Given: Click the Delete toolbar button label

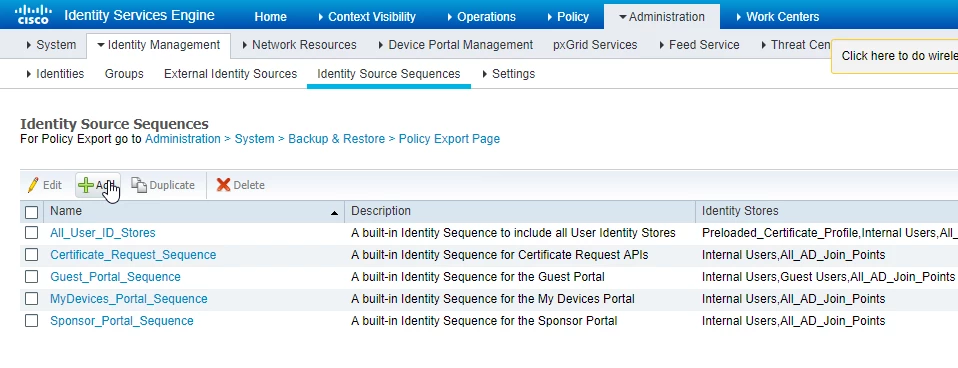Looking at the screenshot, I should coord(249,185).
